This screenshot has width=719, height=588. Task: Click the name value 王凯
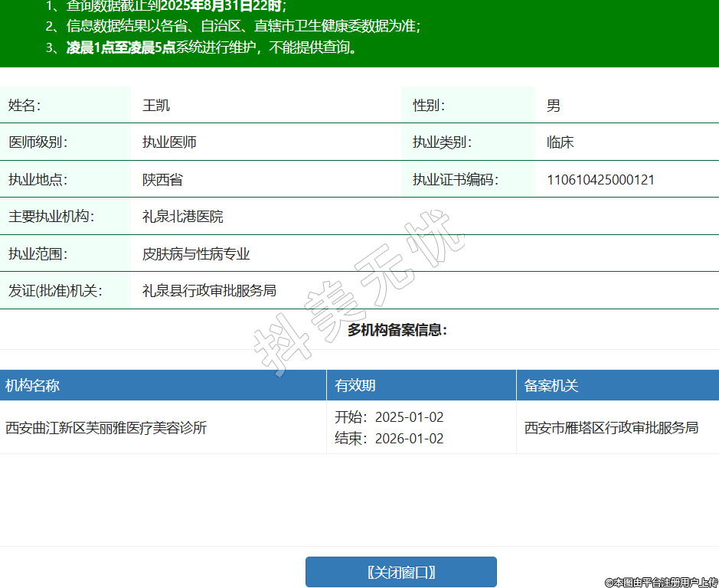156,106
